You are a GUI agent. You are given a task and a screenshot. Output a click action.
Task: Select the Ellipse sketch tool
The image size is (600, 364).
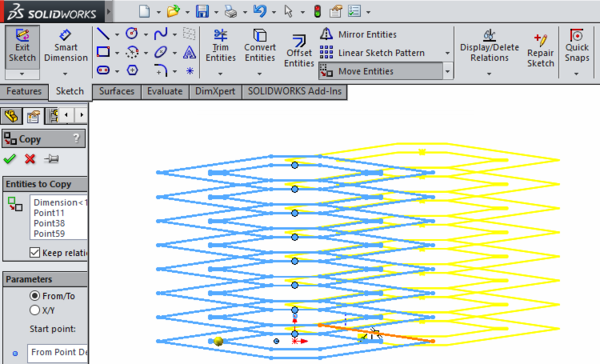[161, 52]
